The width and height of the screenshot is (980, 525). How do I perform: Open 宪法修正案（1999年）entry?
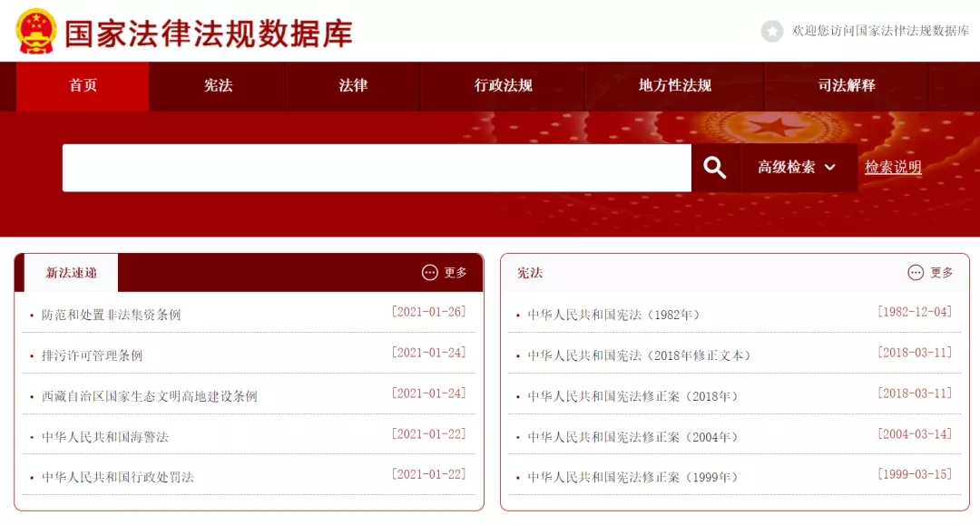[x=632, y=477]
